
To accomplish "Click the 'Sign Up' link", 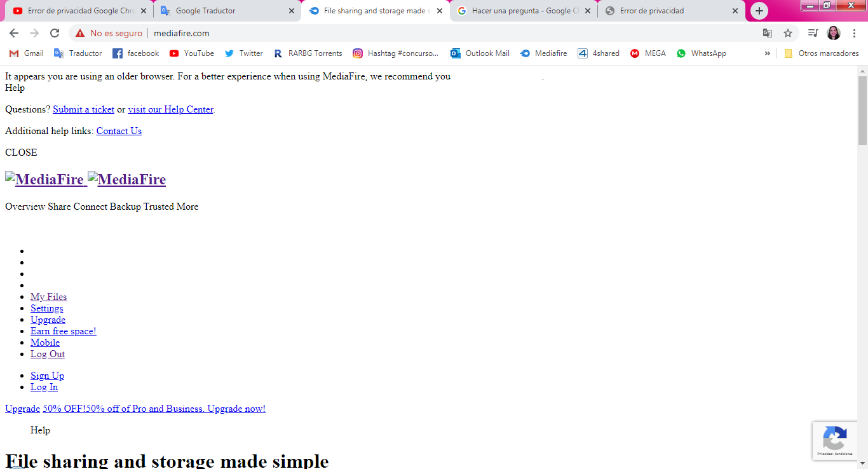I will [x=47, y=376].
